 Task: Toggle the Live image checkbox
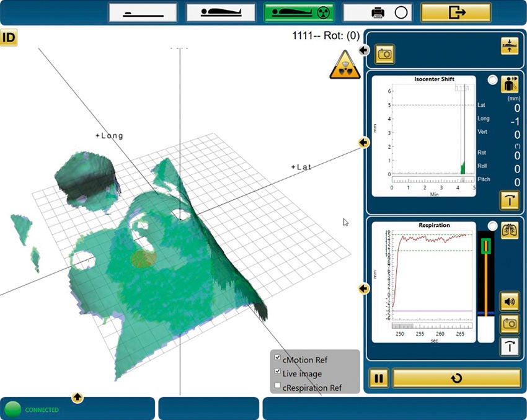click(278, 371)
